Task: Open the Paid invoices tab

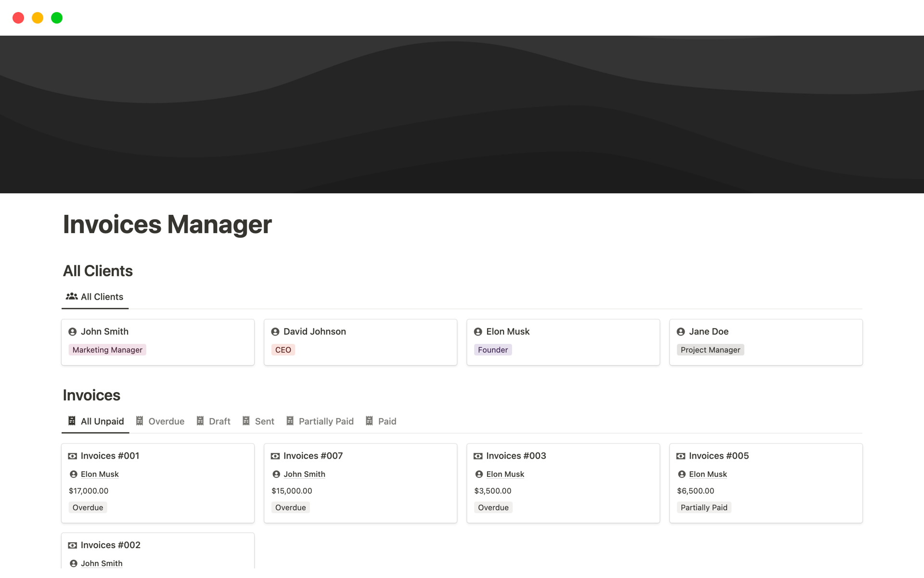Action: [387, 421]
